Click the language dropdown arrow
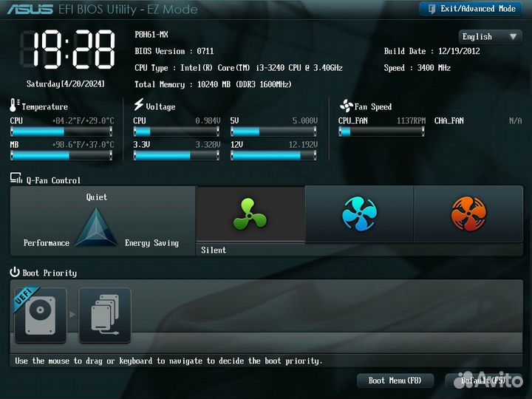This screenshot has width=532, height=399. pyautogui.click(x=514, y=36)
